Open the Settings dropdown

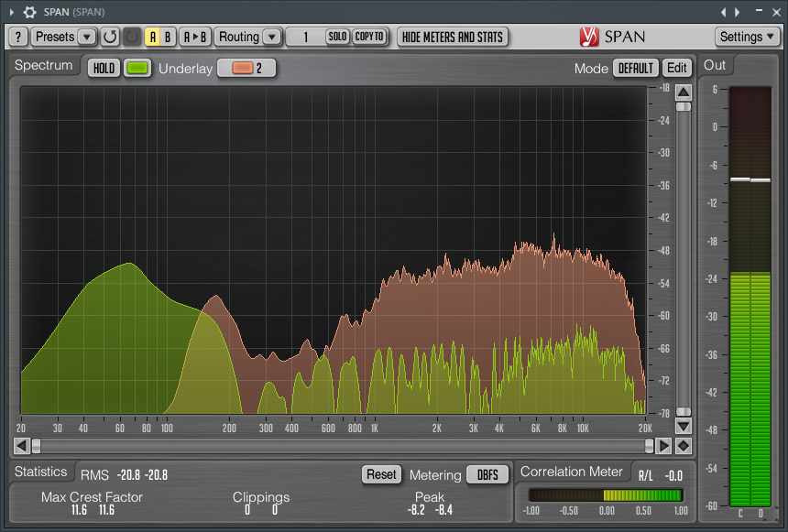[x=747, y=37]
